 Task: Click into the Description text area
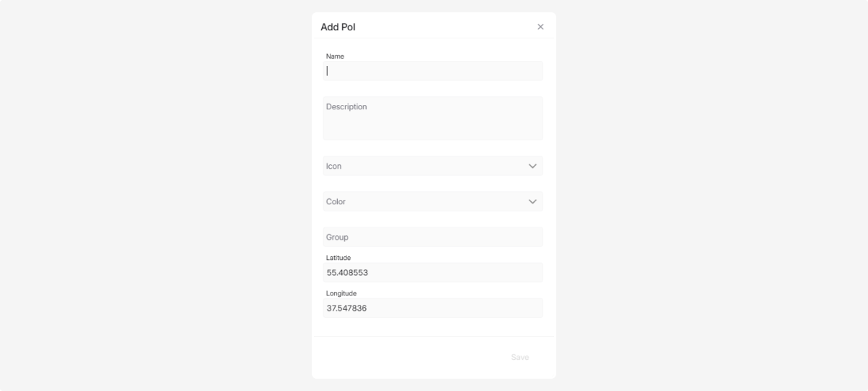(x=433, y=119)
